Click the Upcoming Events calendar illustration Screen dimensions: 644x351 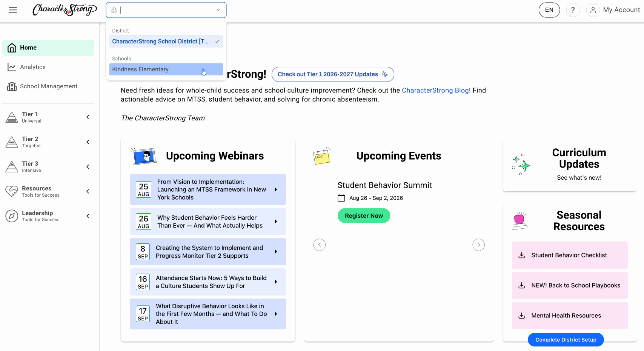tap(322, 155)
